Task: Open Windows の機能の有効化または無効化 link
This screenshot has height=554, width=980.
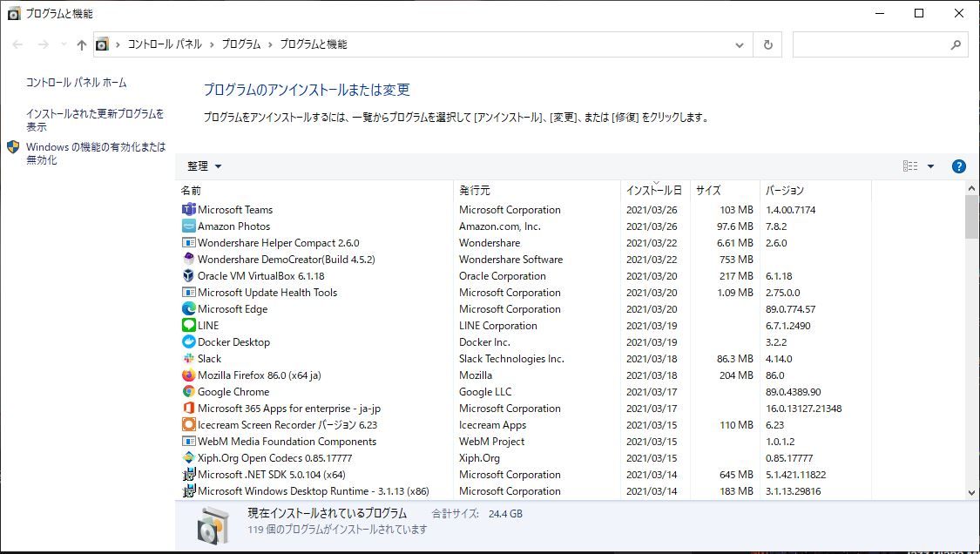Action: click(96, 153)
